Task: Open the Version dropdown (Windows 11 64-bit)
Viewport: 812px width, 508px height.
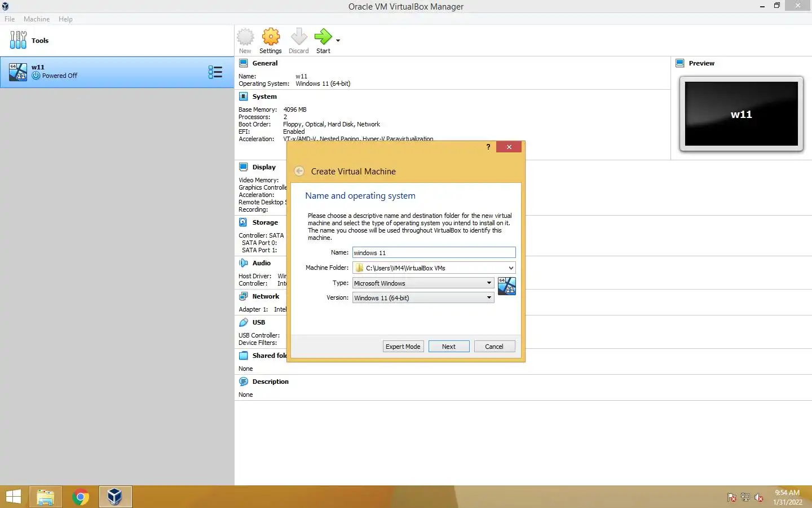Action: (x=423, y=297)
